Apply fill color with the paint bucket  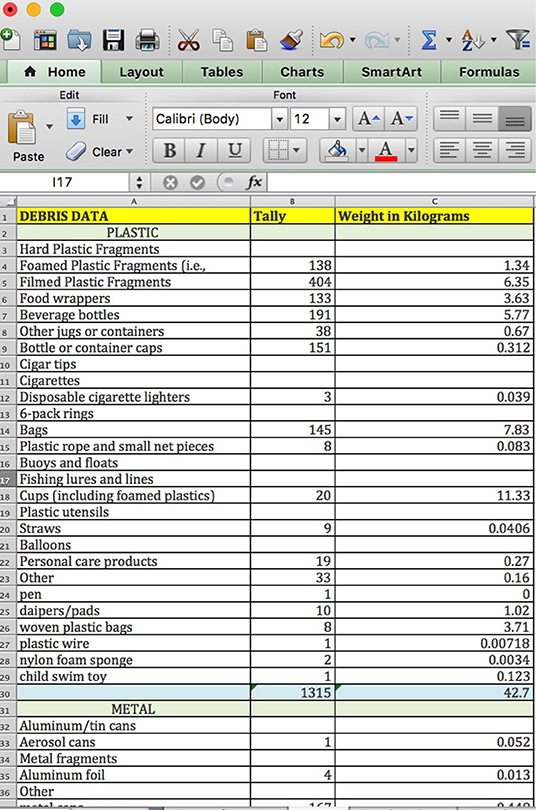338,151
